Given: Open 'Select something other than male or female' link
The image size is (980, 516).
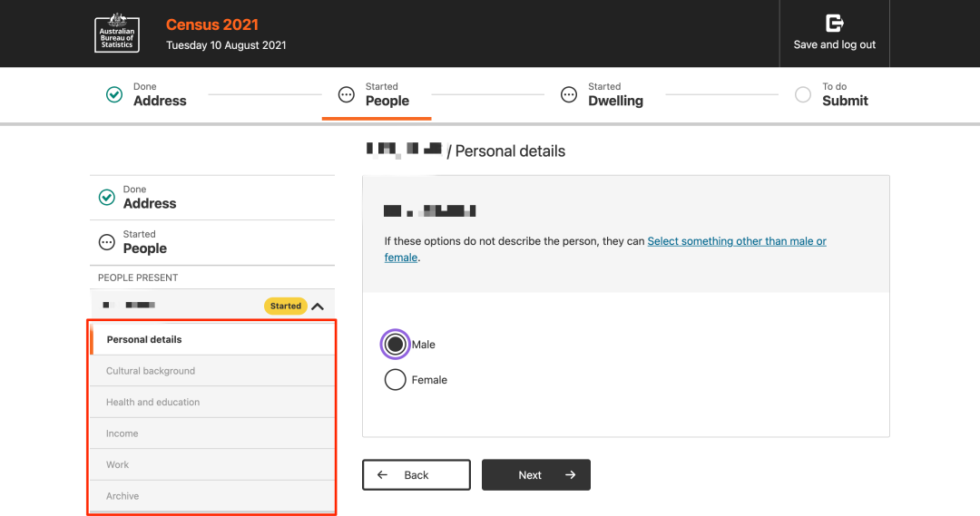Looking at the screenshot, I should [736, 241].
